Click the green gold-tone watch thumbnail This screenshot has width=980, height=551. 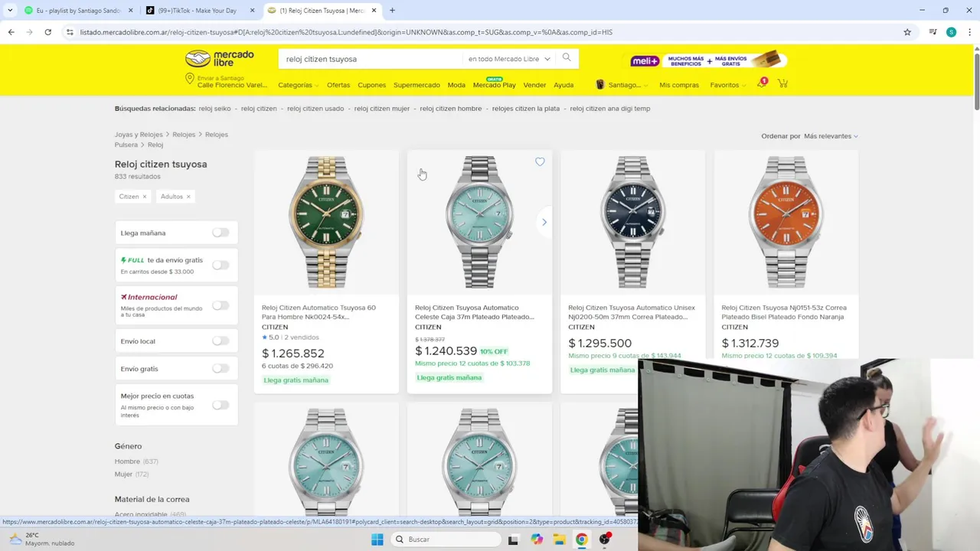click(326, 222)
